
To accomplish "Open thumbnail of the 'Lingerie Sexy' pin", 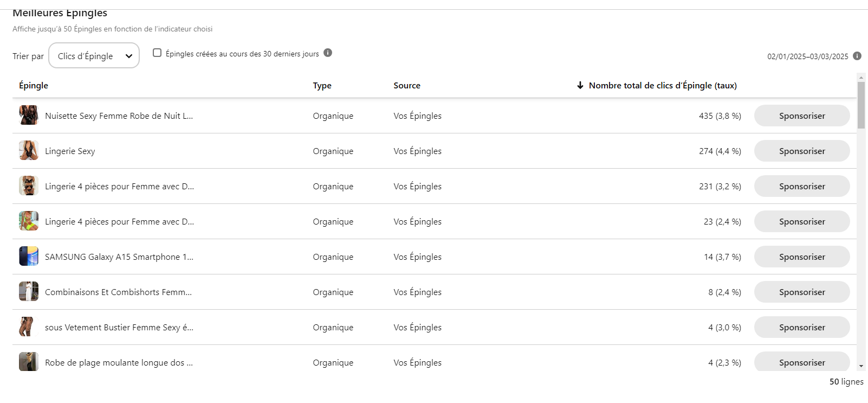I will [29, 150].
